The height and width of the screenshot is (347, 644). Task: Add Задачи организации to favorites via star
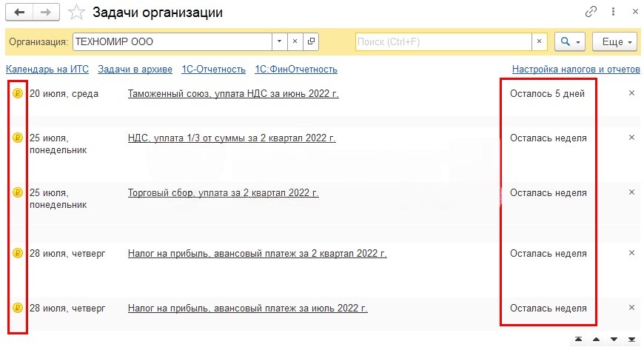[76, 13]
